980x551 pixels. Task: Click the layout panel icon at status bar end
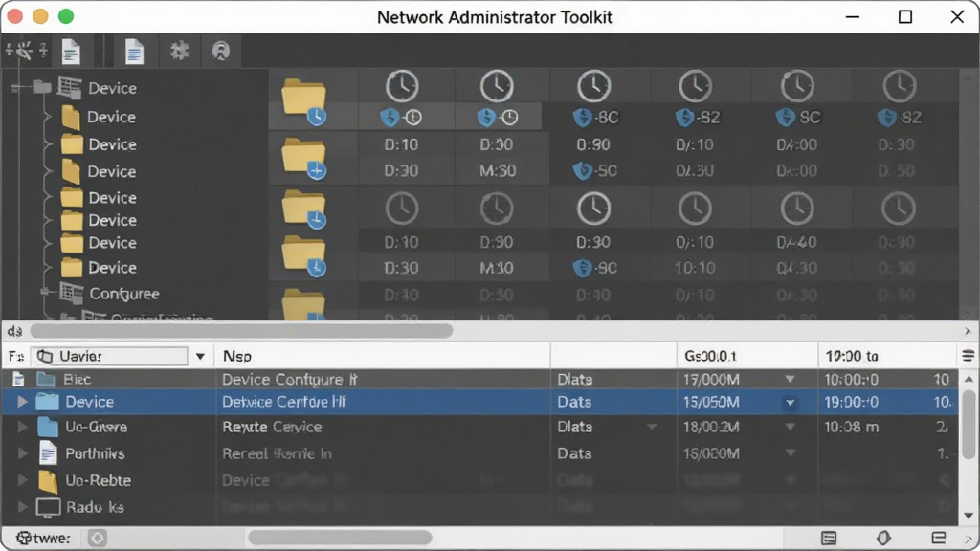pos(938,538)
